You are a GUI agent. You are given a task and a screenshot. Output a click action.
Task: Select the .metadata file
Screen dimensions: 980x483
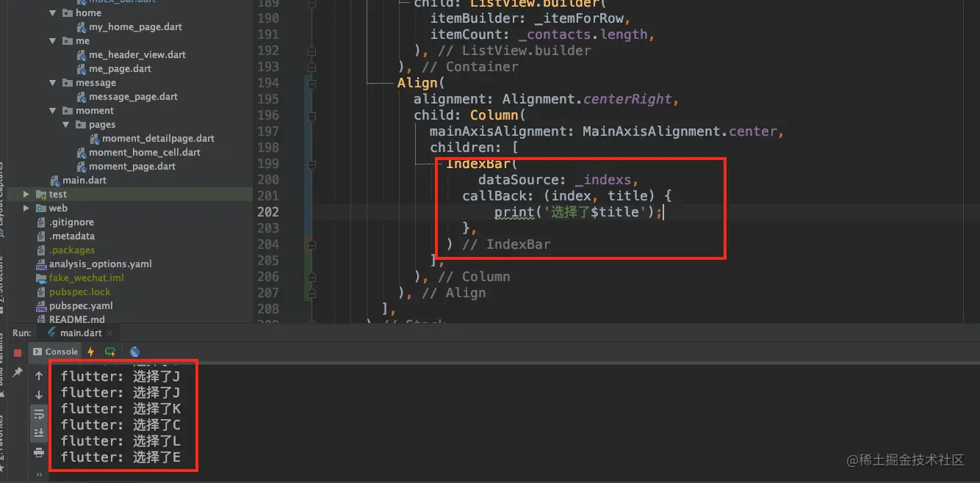(72, 236)
